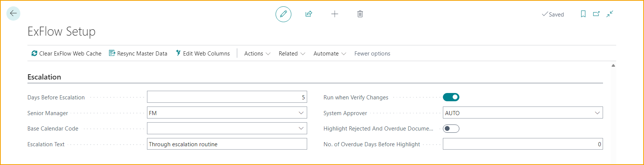Disable Run when Verify Changes toggle
Viewport: 644px width, 165px height.
(x=451, y=97)
